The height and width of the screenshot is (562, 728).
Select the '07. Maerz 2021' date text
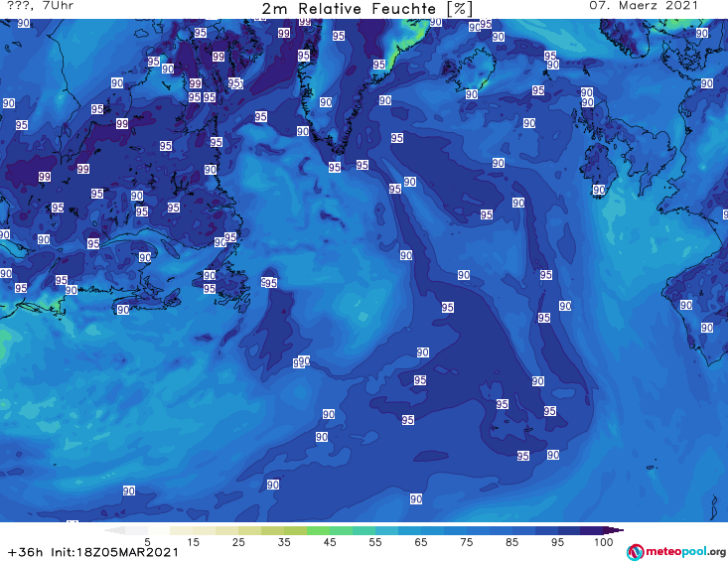click(x=644, y=6)
